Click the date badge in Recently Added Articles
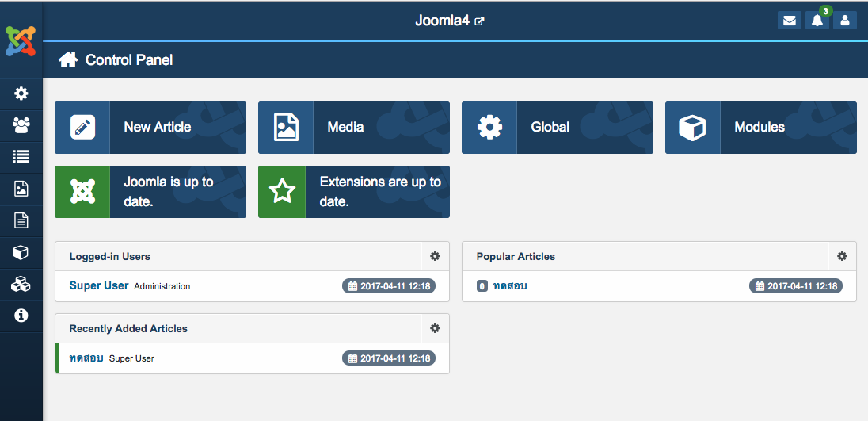 (x=389, y=358)
